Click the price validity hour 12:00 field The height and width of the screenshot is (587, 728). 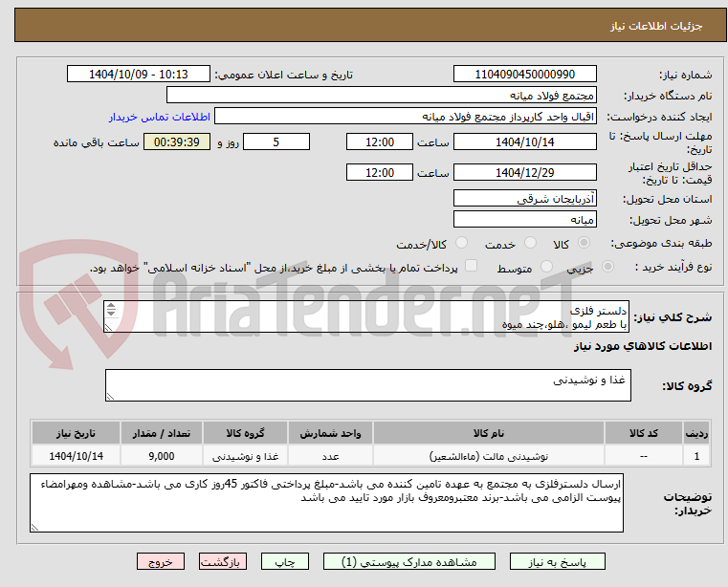pyautogui.click(x=380, y=173)
